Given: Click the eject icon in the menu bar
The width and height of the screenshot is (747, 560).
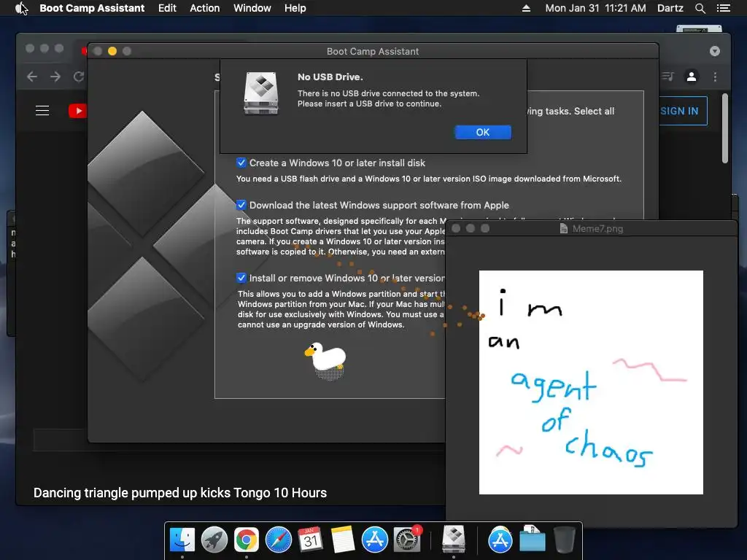Looking at the screenshot, I should click(526, 8).
